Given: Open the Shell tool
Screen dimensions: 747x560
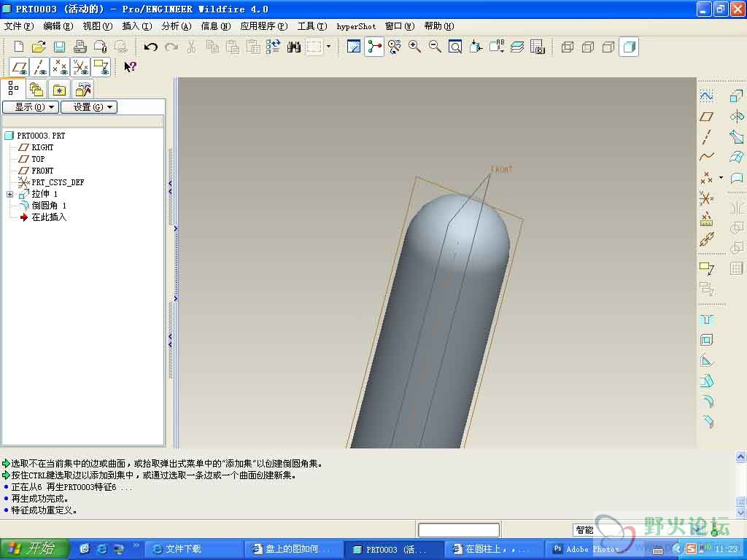Looking at the screenshot, I should point(706,340).
